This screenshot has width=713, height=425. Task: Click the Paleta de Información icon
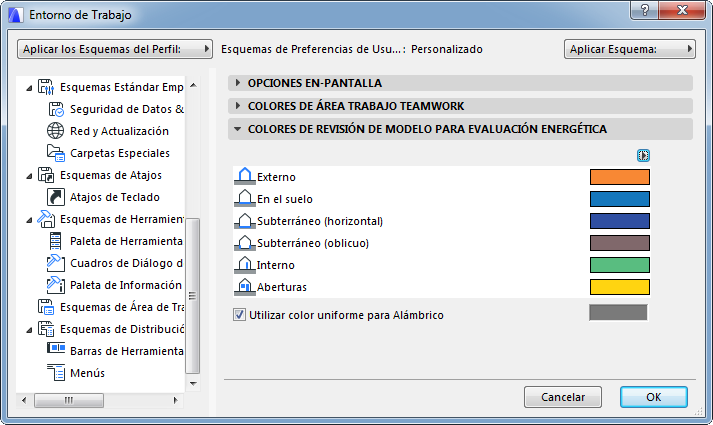coord(55,285)
